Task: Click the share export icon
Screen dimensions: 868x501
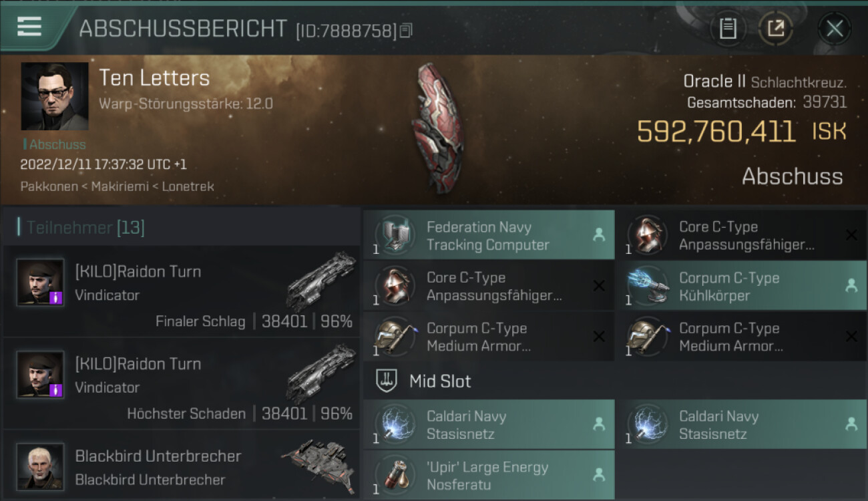Action: [776, 29]
